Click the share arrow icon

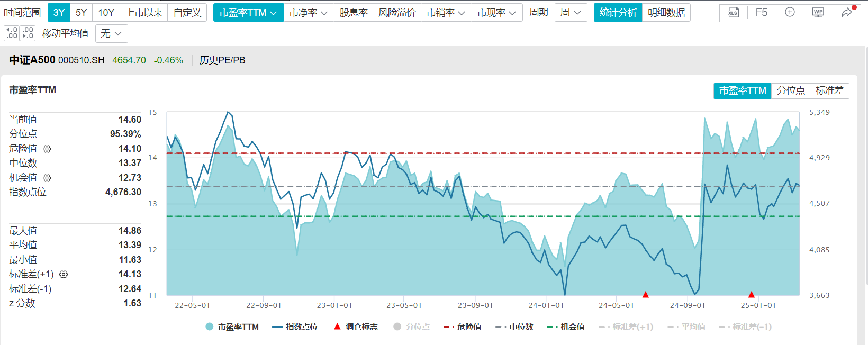click(847, 13)
